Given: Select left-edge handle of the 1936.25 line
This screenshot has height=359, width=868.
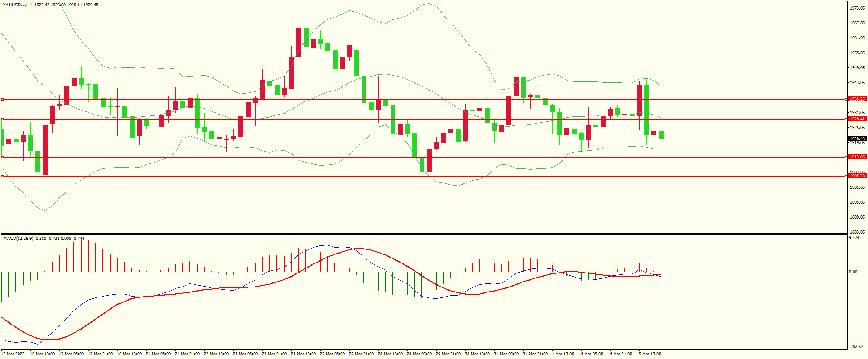Looking at the screenshot, I should 2,99.
